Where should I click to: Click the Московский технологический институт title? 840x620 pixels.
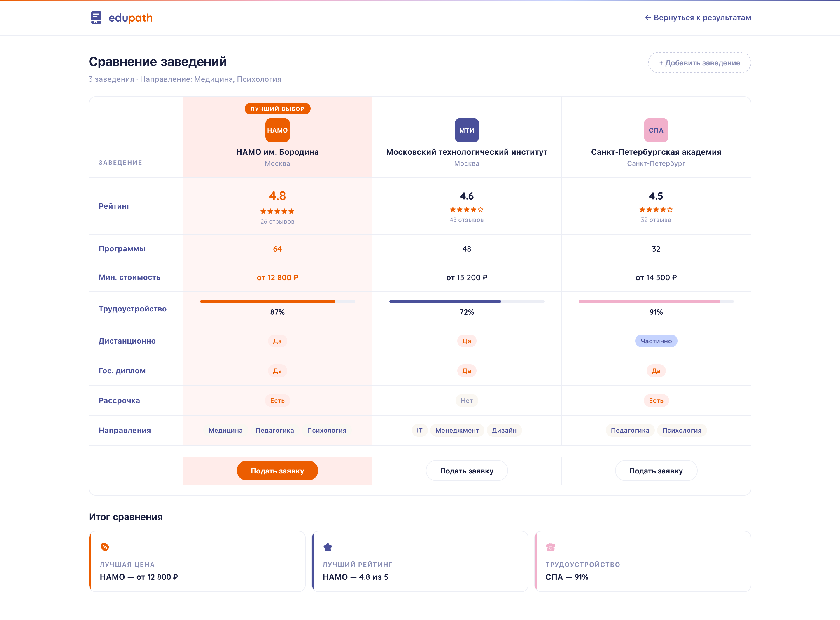pos(467,152)
